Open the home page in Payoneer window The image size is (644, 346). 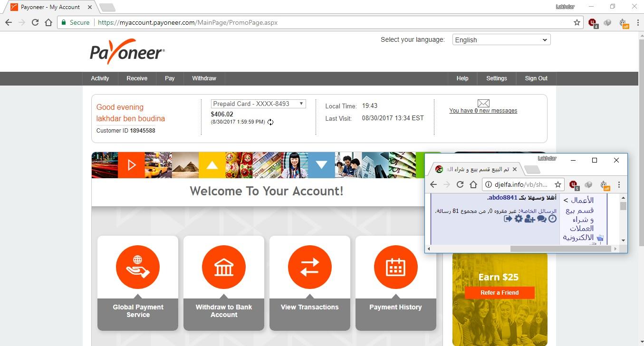48,22
